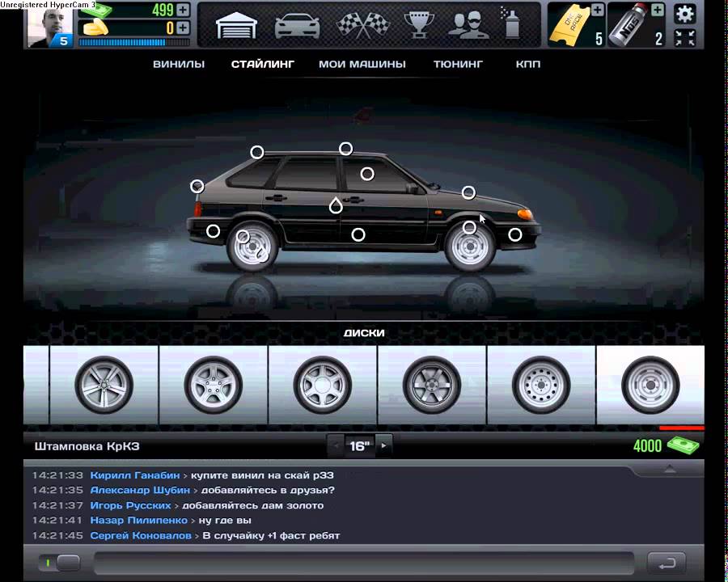The height and width of the screenshot is (582, 728).
Task: Click the yellow One Race ticket icon
Action: pyautogui.click(x=569, y=26)
